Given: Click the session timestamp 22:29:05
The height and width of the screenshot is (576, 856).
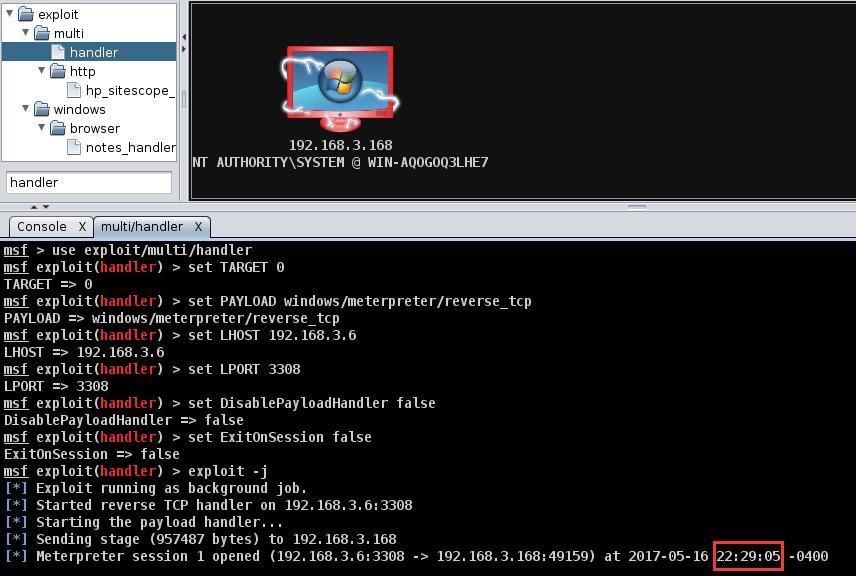Looking at the screenshot, I should coord(748,556).
